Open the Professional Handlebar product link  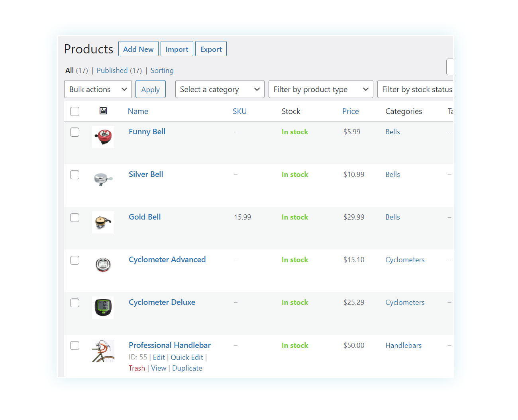tap(170, 345)
